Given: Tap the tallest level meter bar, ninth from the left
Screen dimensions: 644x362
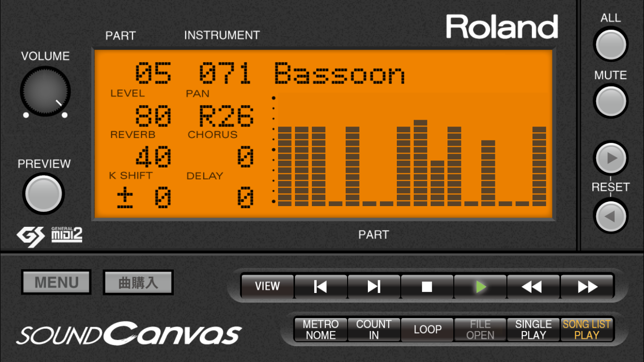Looking at the screenshot, I should (x=420, y=163).
